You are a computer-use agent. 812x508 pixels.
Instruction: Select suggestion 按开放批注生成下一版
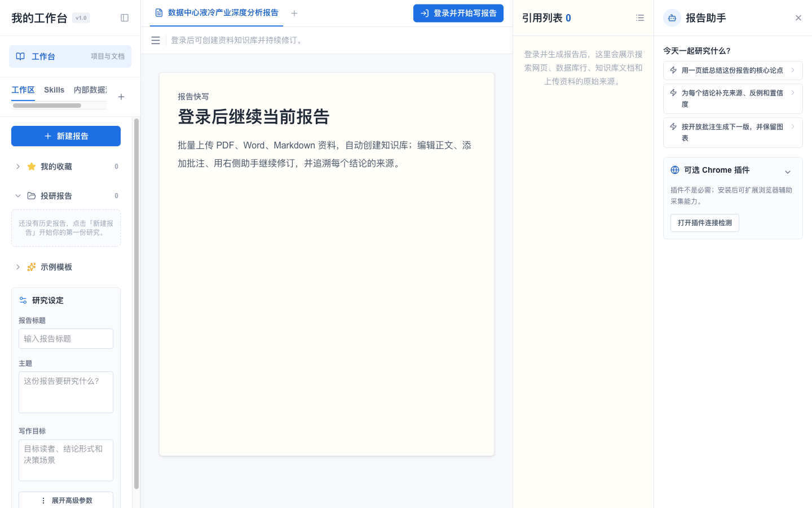733,133
